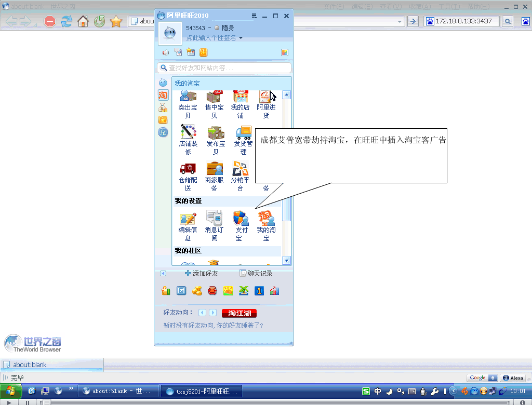The height and width of the screenshot is (405, 532).
Task: Click the gold ingot app icon
Action: tap(197, 291)
